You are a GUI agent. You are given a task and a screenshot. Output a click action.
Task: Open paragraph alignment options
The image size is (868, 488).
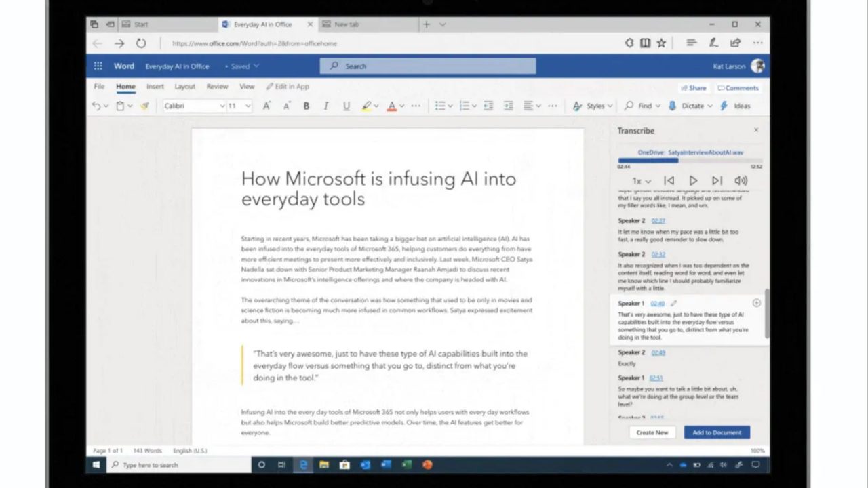pos(532,106)
